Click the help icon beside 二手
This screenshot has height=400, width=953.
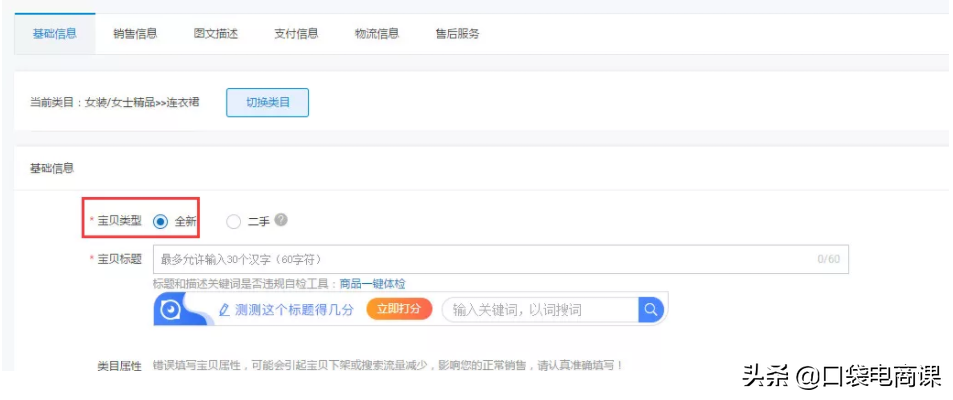click(x=280, y=220)
